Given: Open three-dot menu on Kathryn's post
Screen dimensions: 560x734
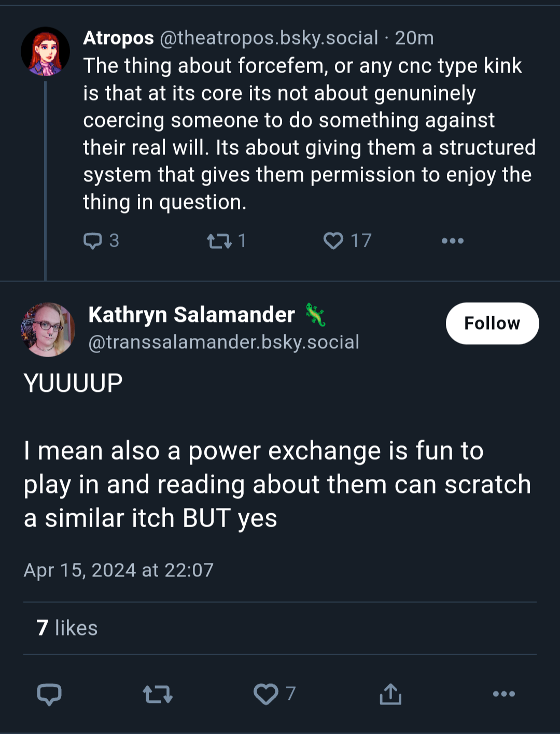Looking at the screenshot, I should pos(504,694).
